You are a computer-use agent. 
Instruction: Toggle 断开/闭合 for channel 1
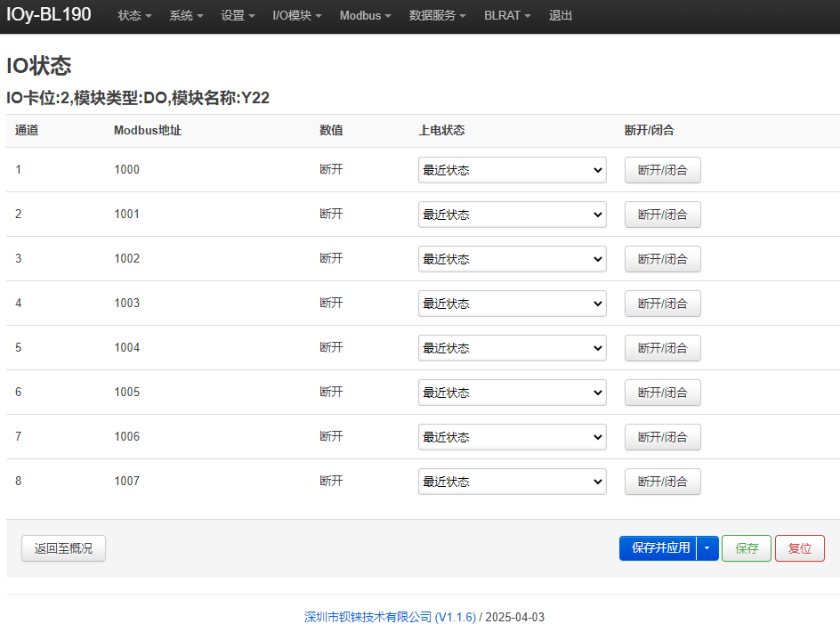[663, 170]
